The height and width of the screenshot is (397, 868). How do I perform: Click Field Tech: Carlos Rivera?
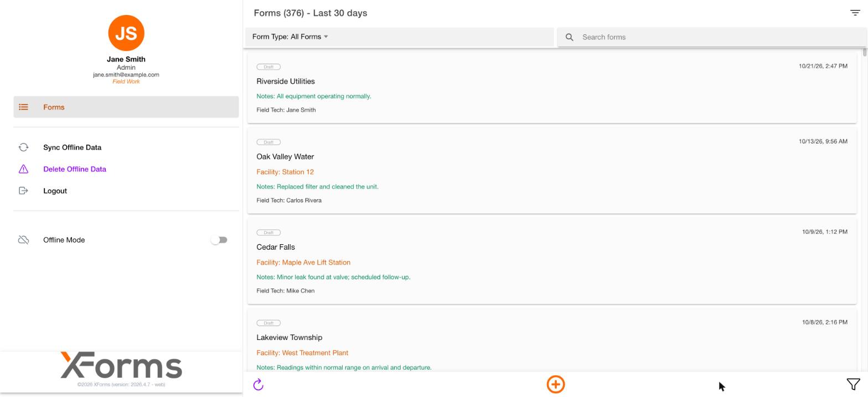289,200
